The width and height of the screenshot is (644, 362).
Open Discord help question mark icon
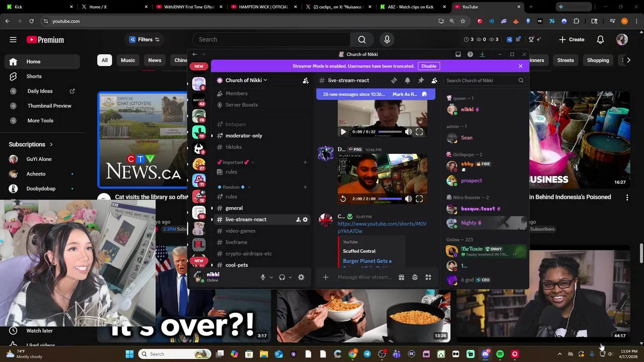pos(470,54)
